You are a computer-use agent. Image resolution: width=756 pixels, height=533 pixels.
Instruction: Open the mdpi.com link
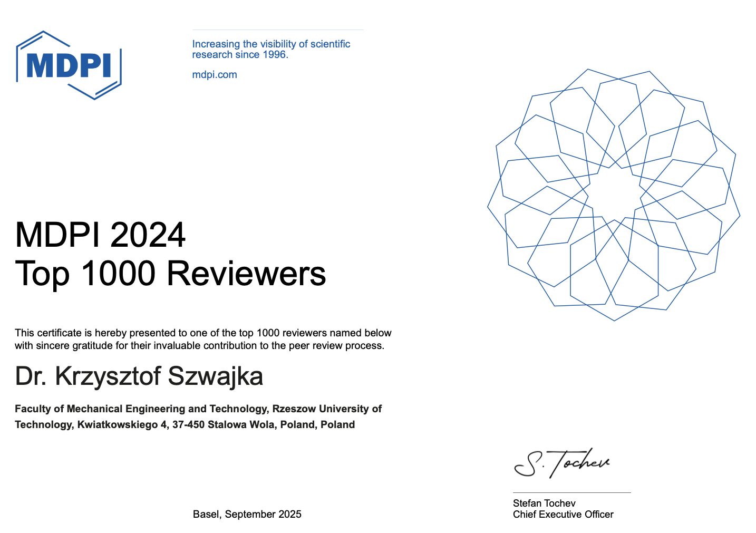[215, 75]
